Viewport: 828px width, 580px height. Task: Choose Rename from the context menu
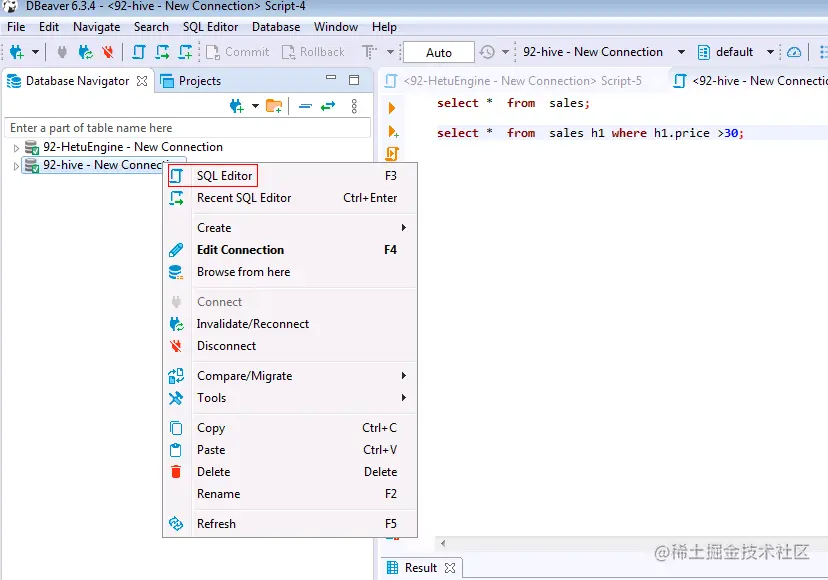pos(289,494)
